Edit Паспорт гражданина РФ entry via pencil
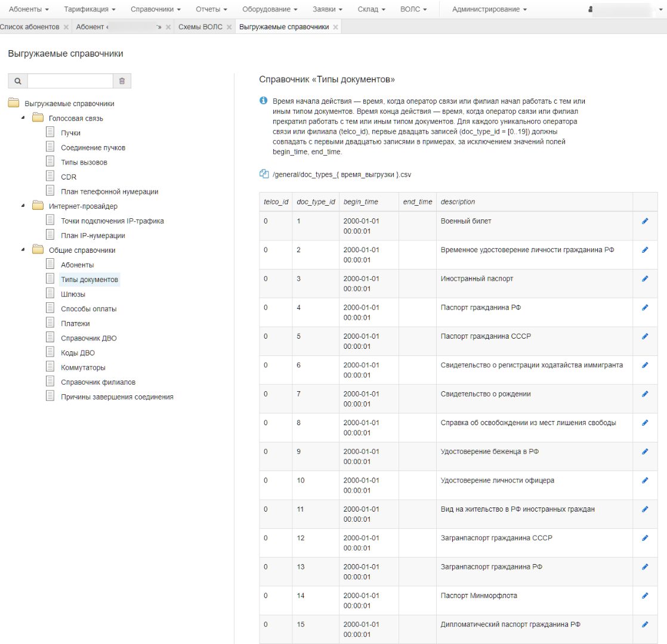Viewport: 667px width, 644px height. (645, 307)
